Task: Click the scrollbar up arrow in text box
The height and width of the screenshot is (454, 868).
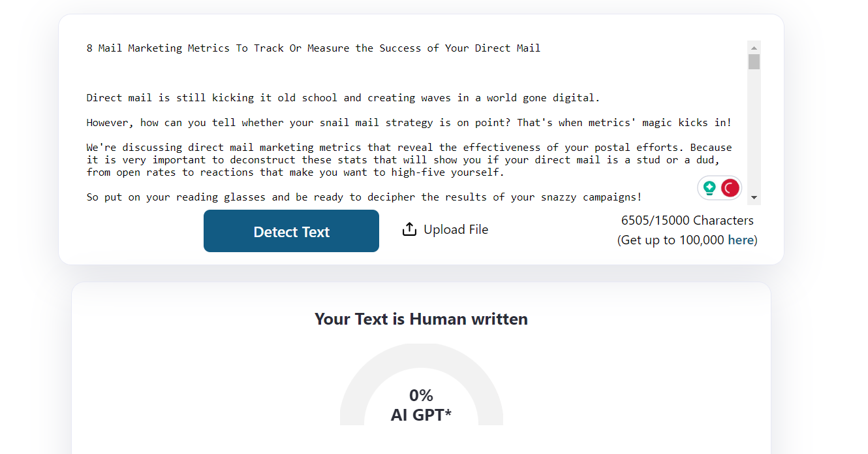Action: coord(754,48)
